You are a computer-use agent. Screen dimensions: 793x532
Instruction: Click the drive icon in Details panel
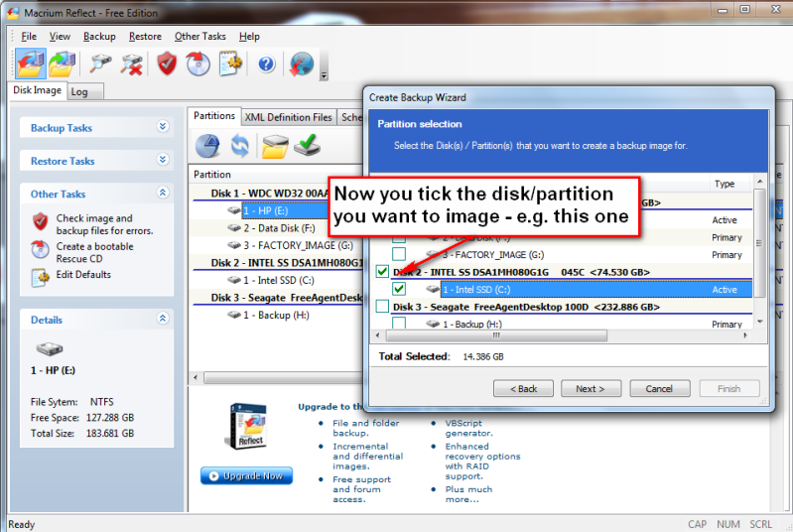tap(50, 348)
